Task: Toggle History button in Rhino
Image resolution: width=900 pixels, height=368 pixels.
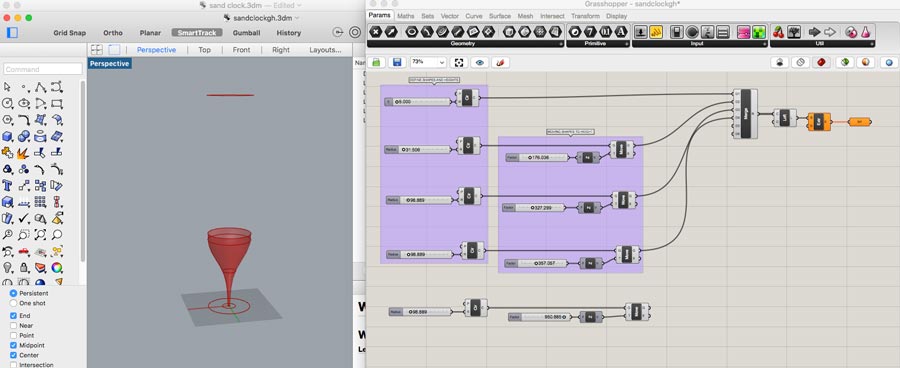Action: [x=289, y=33]
